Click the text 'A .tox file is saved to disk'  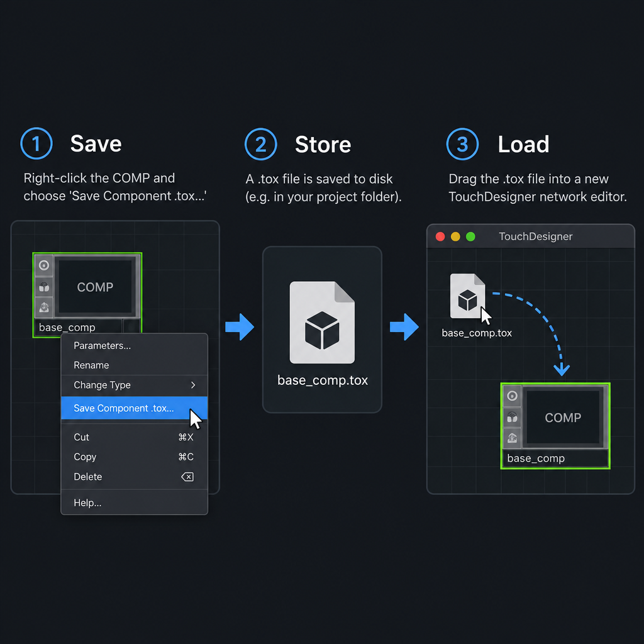[319, 179]
